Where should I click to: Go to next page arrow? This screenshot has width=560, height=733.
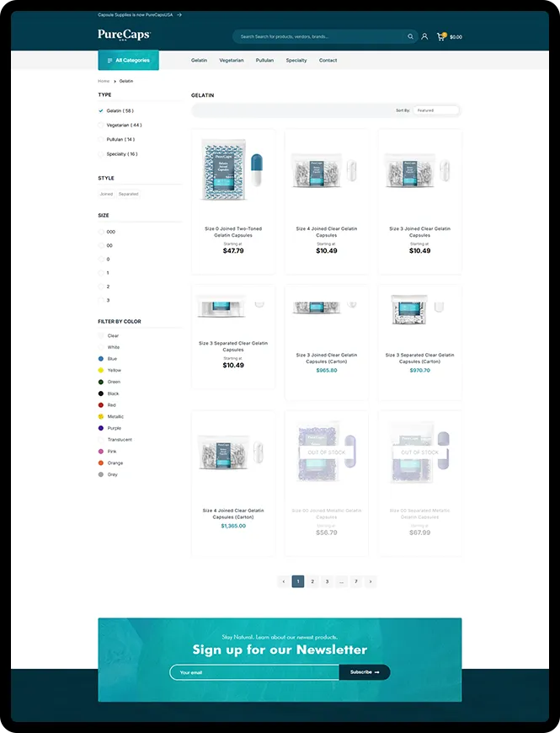pyautogui.click(x=371, y=581)
